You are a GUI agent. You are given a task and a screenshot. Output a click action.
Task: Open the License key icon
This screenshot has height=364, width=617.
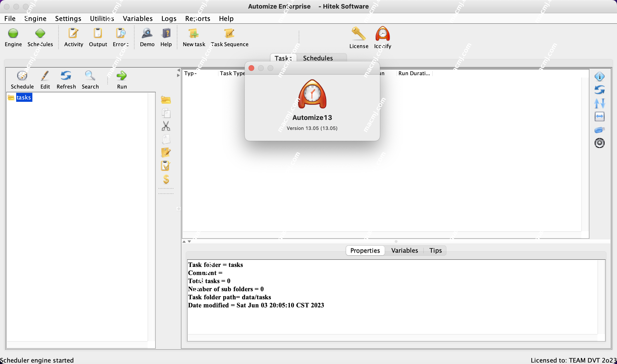[x=358, y=34]
